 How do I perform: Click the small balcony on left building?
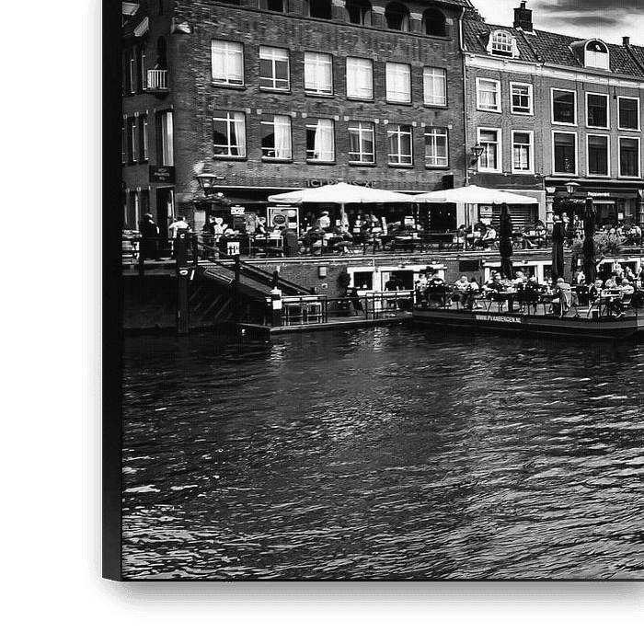157,80
